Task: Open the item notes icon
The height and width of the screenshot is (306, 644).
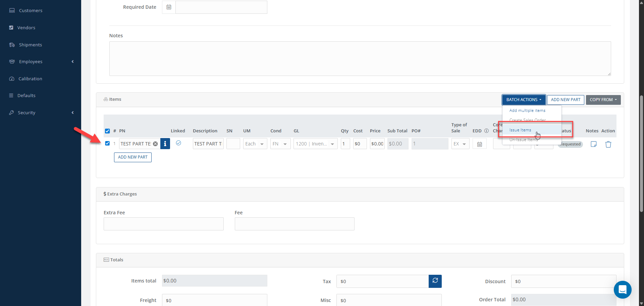Action: [x=593, y=144]
